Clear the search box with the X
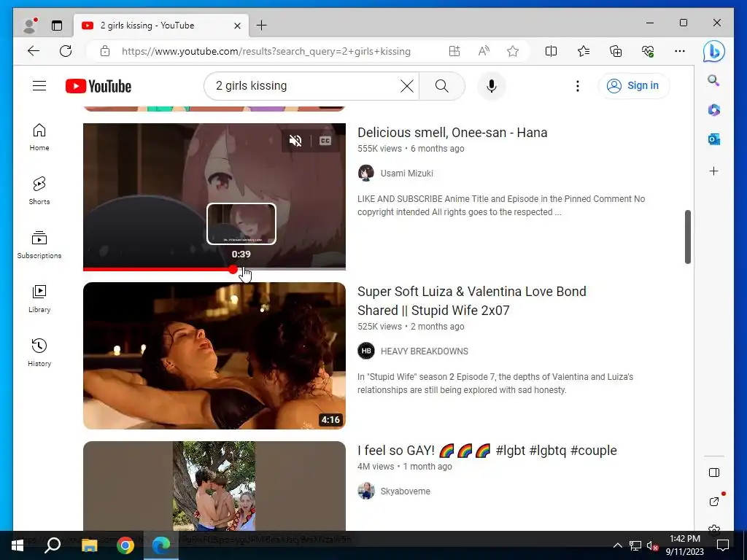747x560 pixels. (407, 86)
